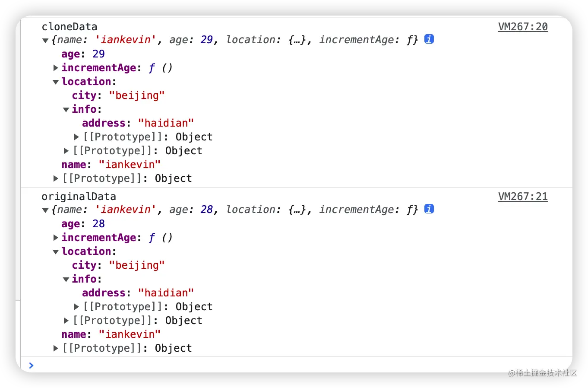Collapse the cloneData root object arrow
This screenshot has height=388, width=588.
[x=45, y=40]
